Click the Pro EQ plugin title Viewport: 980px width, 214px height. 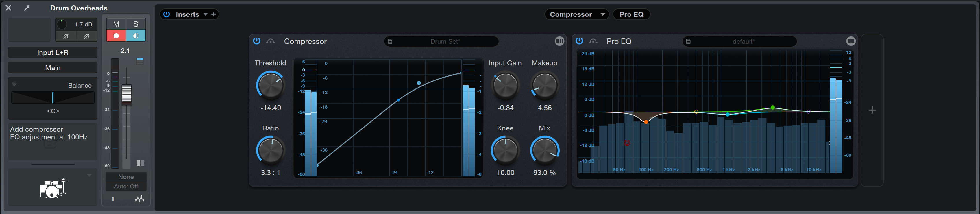coord(619,41)
